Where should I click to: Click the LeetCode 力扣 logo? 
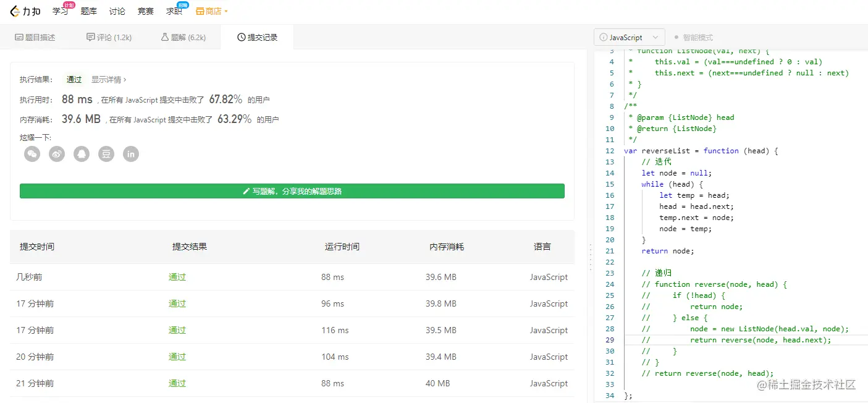click(x=25, y=11)
